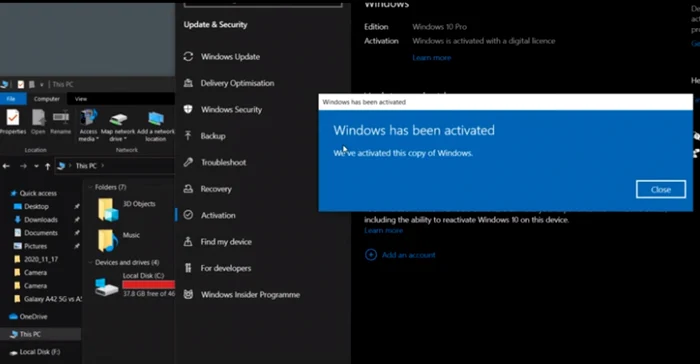
Task: Expand the chevron after This PC in address bar
Action: [x=103, y=166]
